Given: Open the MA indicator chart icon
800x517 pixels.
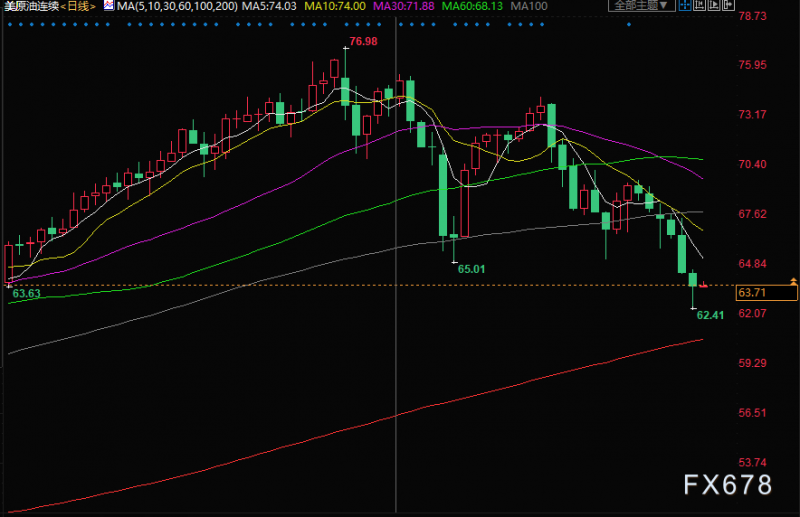Looking at the screenshot, I should tap(109, 6).
